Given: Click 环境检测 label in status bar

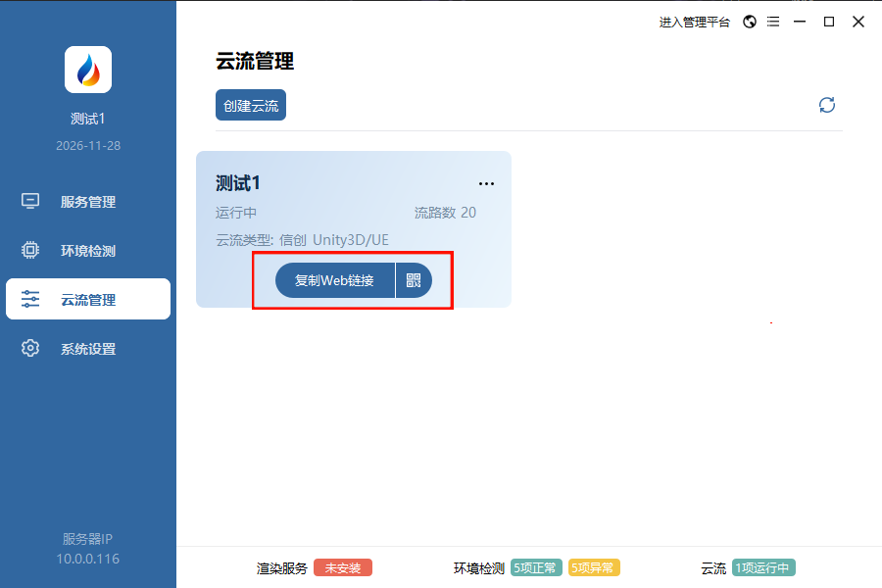Looking at the screenshot, I should (x=478, y=568).
